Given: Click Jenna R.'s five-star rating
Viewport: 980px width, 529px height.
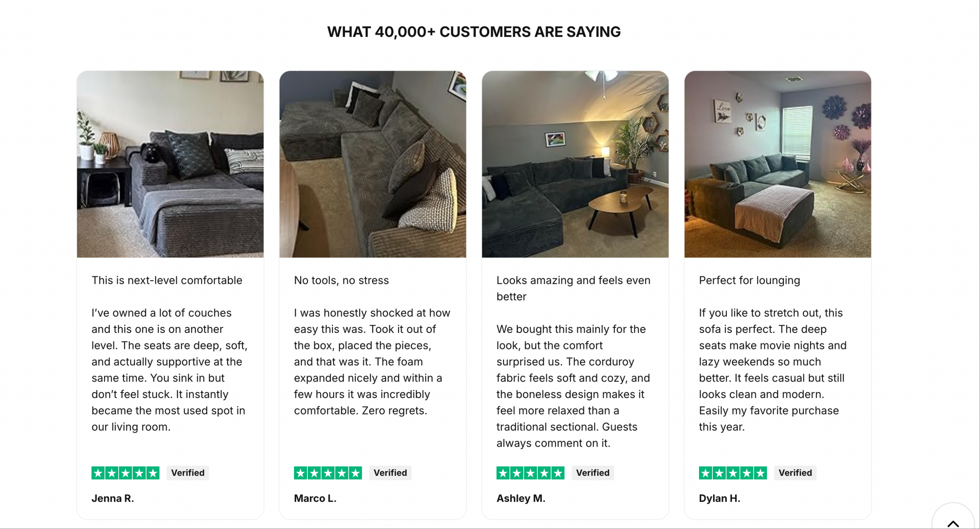Looking at the screenshot, I should click(x=126, y=473).
